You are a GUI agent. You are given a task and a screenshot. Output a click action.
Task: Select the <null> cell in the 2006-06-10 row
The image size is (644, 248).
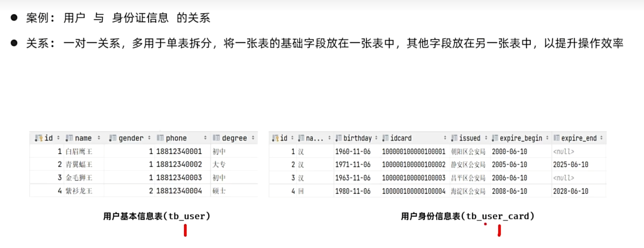[x=563, y=178]
